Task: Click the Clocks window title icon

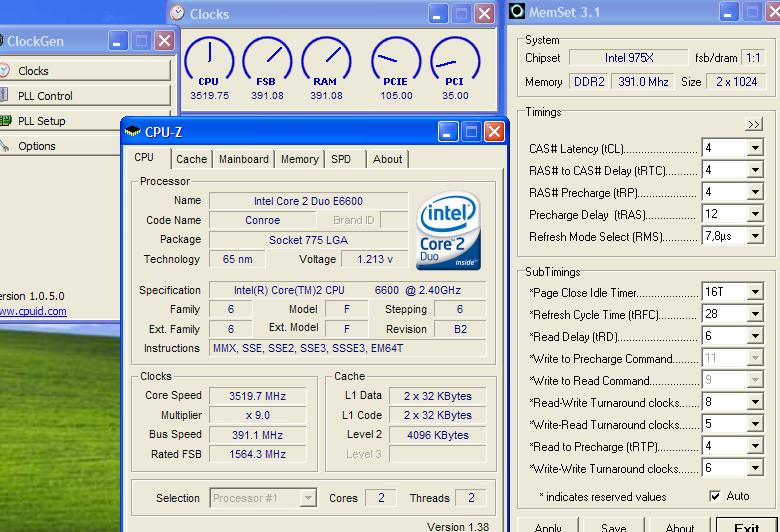Action: click(177, 13)
